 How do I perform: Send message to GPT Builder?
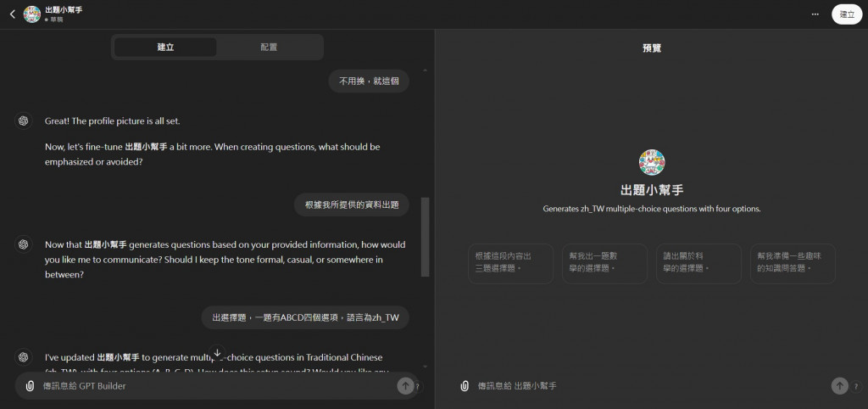coord(405,386)
